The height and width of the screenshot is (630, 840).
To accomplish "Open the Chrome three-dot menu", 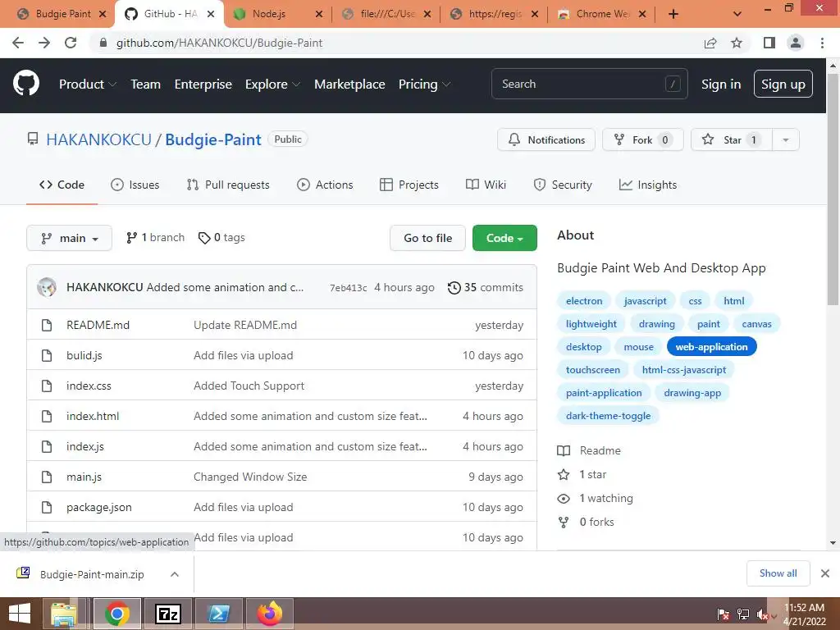I will 822,43.
